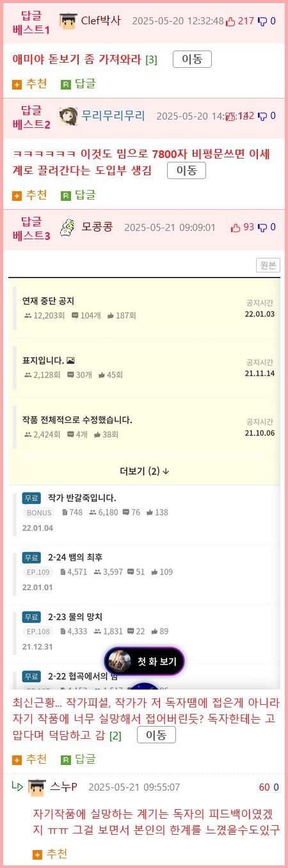
Task: Open 무리무리무리's avatar image
Action: (x=68, y=116)
